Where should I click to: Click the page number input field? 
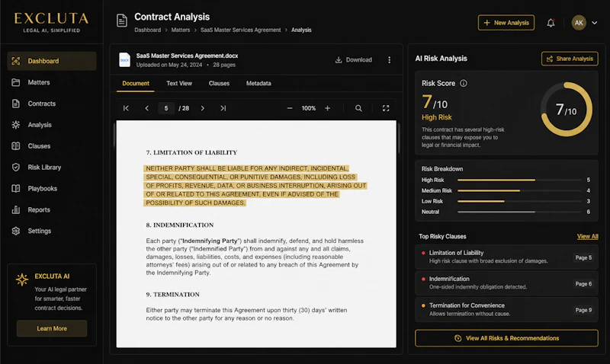pyautogui.click(x=166, y=108)
